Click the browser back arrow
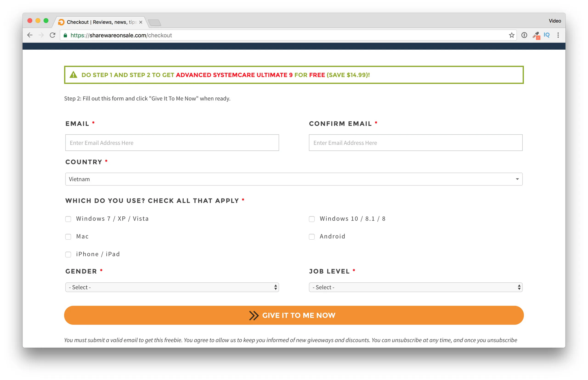This screenshot has width=588, height=380. click(x=30, y=35)
